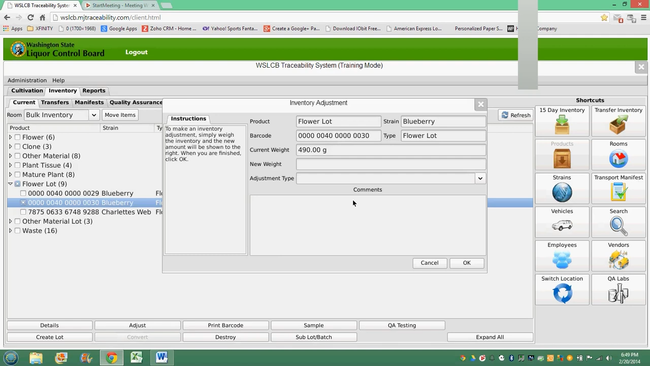Open the Transport Manifest shortcut

(618, 189)
